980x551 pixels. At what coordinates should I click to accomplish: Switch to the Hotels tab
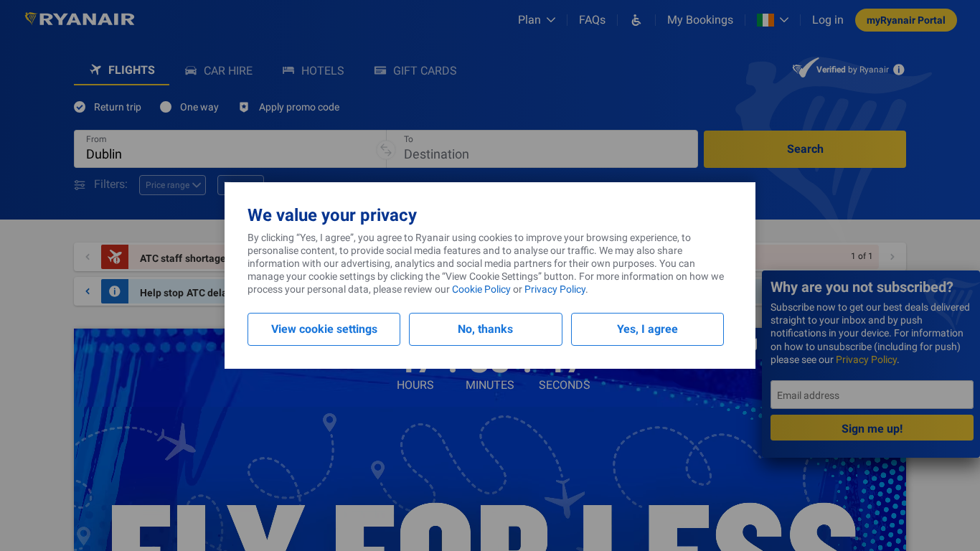(313, 70)
